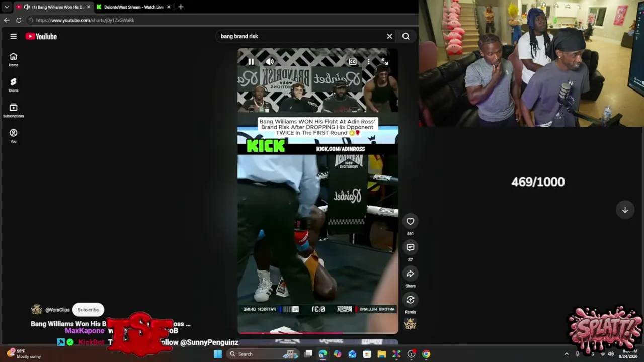The image size is (644, 362).
Task: Pause the YouTube Short video
Action: pos(251,62)
